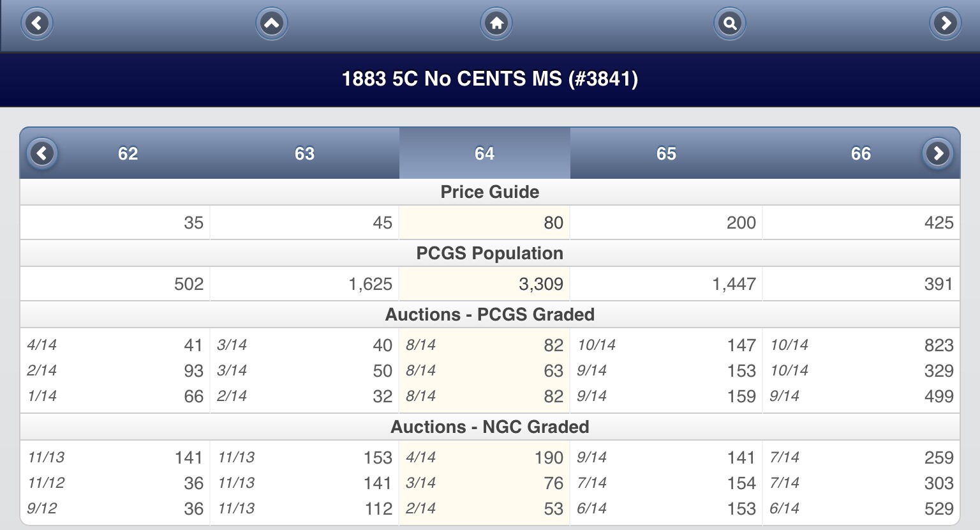Open the 80 price guide value
The image size is (980, 530).
click(484, 222)
